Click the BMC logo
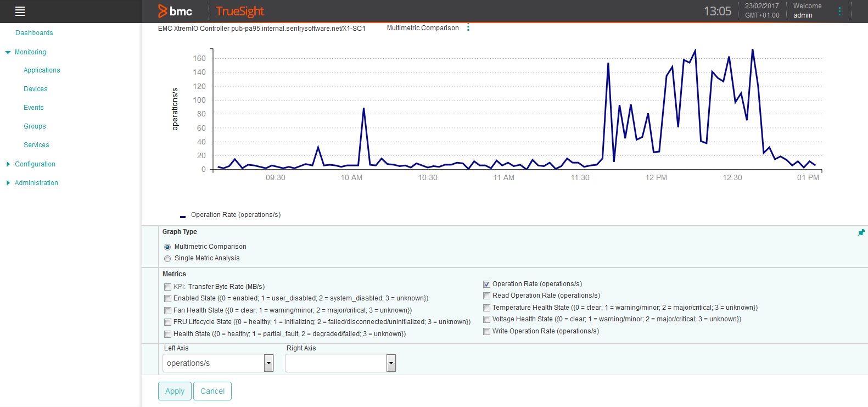 click(175, 11)
